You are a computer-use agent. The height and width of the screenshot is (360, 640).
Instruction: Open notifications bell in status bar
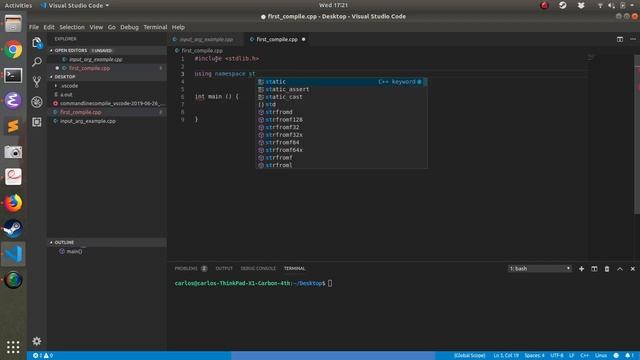[629, 356]
